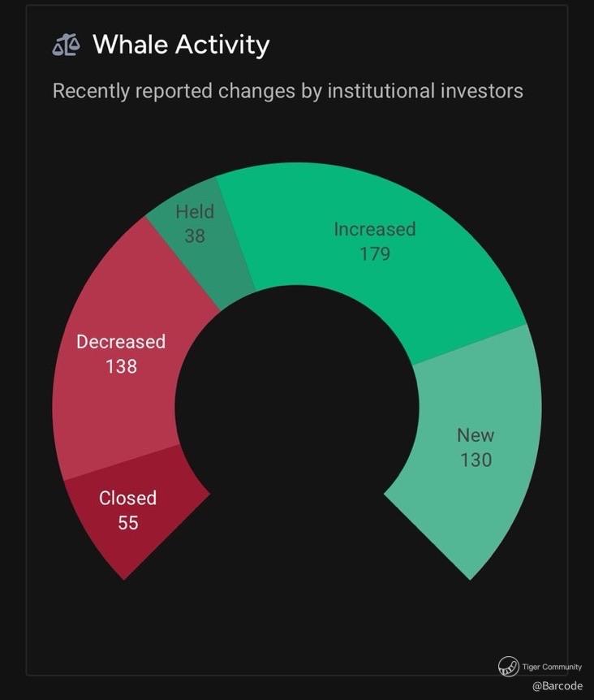Image resolution: width=594 pixels, height=700 pixels.
Task: Click the value 55 in the chart
Action: pos(128,522)
